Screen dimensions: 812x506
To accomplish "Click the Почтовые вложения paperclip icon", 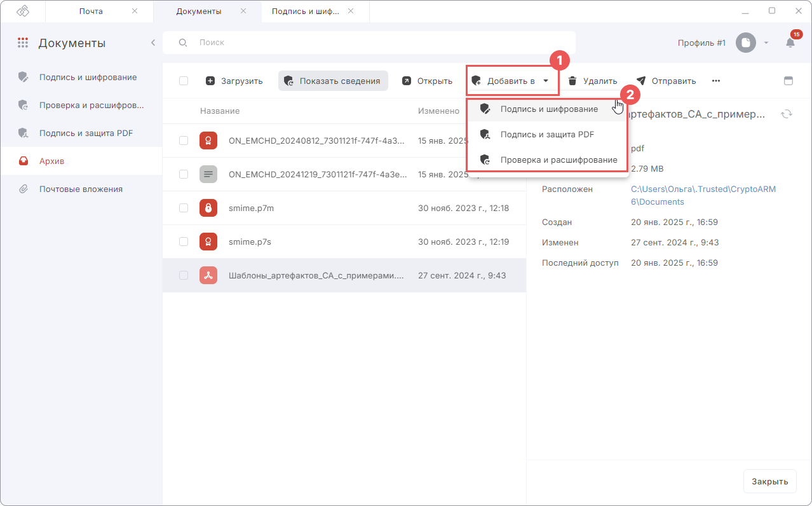I will pos(24,189).
